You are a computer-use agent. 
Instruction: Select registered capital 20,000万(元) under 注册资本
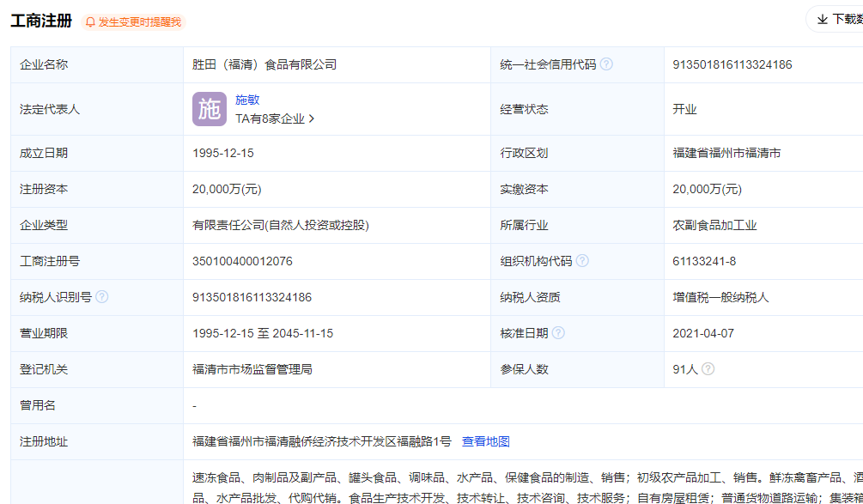[x=227, y=189]
